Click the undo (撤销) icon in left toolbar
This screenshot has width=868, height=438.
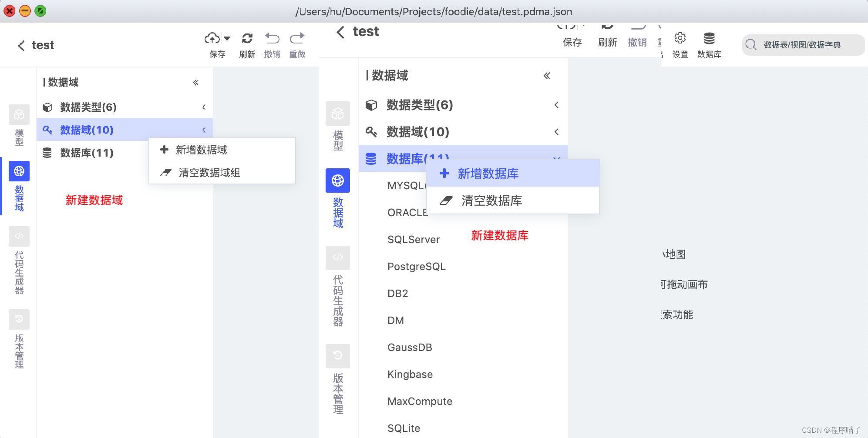coord(272,38)
